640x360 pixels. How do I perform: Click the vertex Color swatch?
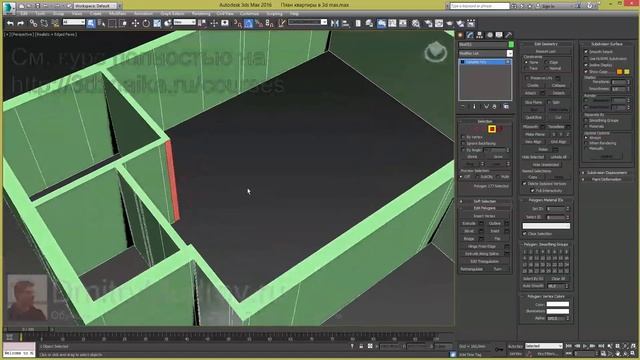[558, 304]
